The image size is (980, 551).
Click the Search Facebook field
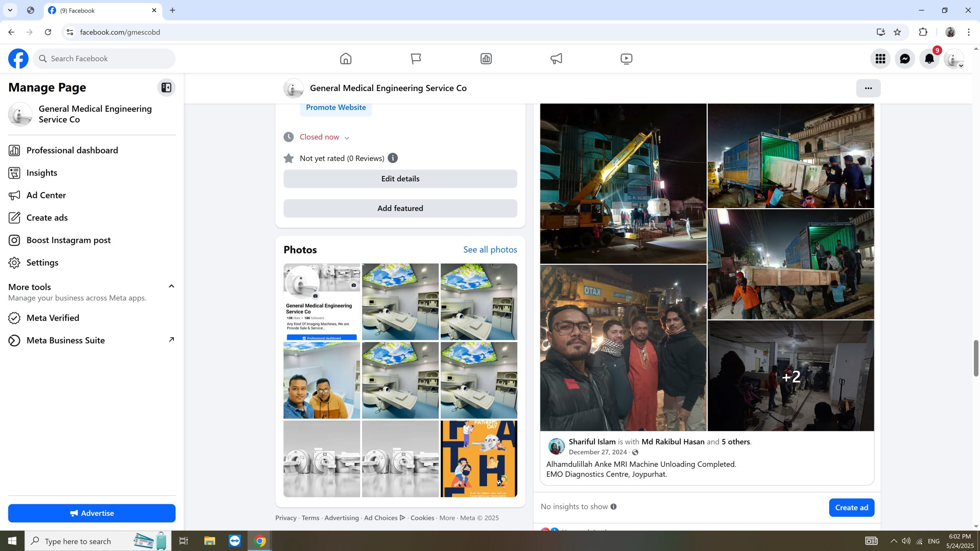104,59
